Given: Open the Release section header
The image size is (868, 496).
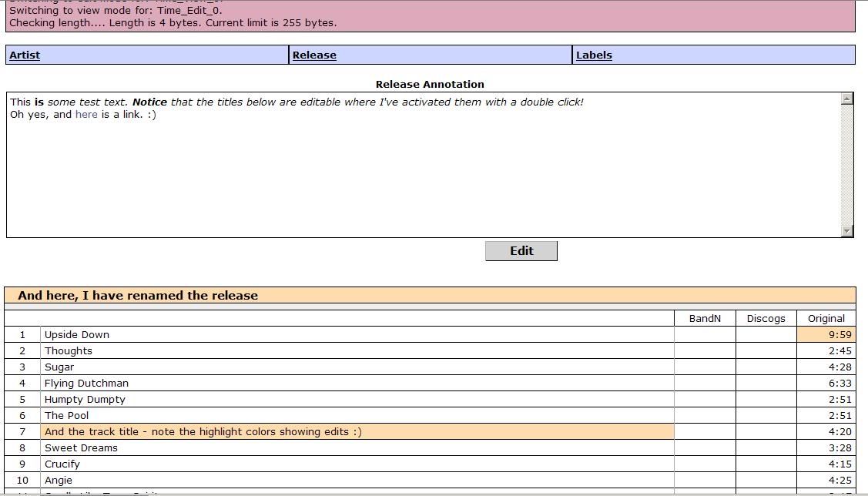Looking at the screenshot, I should pos(314,55).
